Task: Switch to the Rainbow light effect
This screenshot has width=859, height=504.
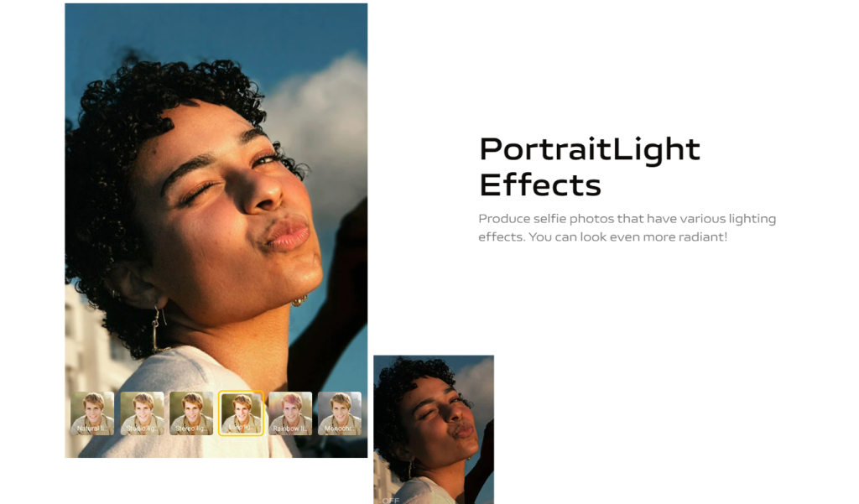Action: pyautogui.click(x=290, y=413)
